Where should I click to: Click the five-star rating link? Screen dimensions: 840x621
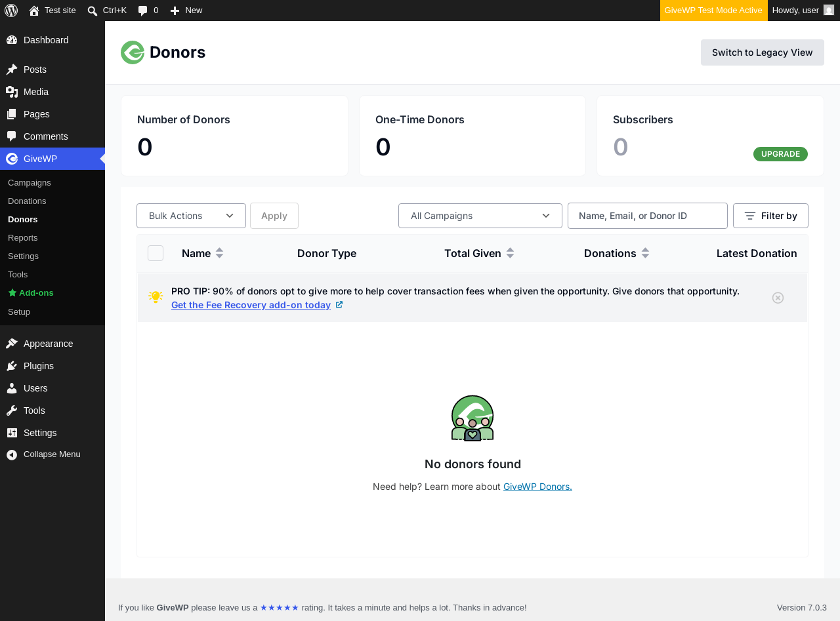tap(280, 608)
